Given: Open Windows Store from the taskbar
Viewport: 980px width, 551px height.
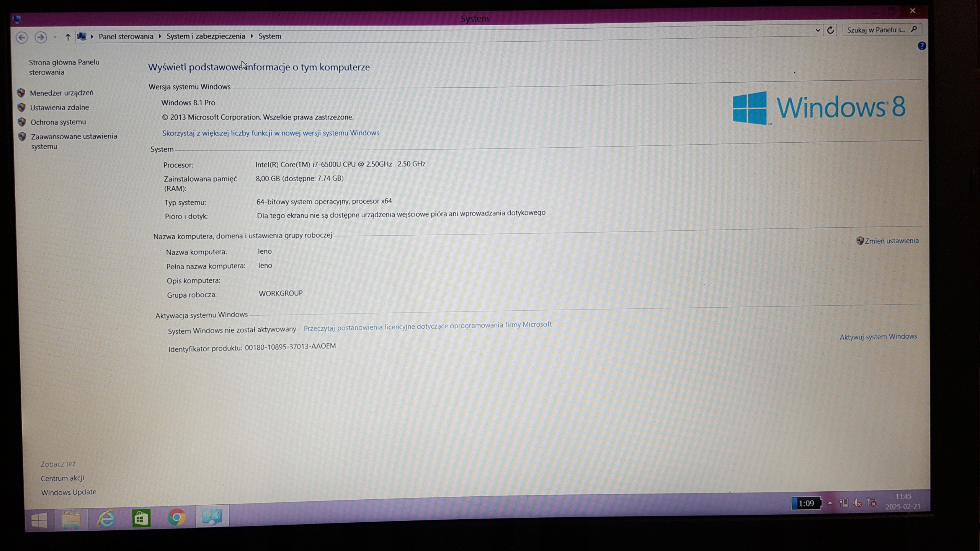Looking at the screenshot, I should click(x=141, y=518).
